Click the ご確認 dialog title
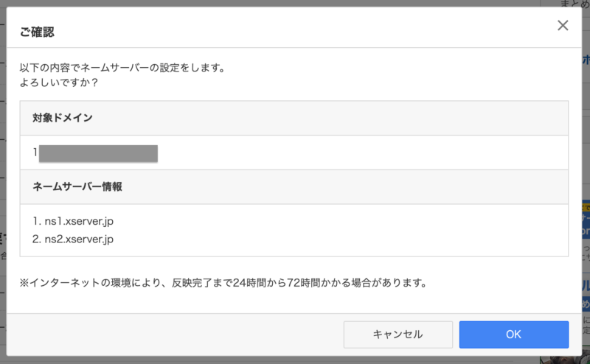The image size is (590, 364). tap(37, 32)
